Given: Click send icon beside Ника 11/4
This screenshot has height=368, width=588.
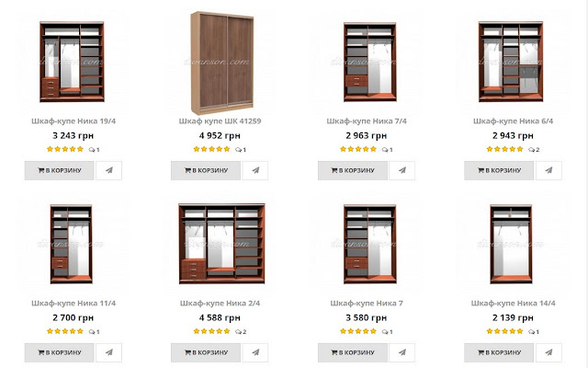Looking at the screenshot, I should pos(108,352).
